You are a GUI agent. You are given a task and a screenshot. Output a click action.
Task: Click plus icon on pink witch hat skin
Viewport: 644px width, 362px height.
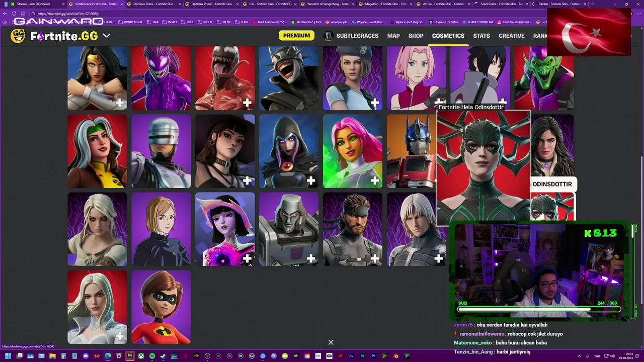pos(247,258)
